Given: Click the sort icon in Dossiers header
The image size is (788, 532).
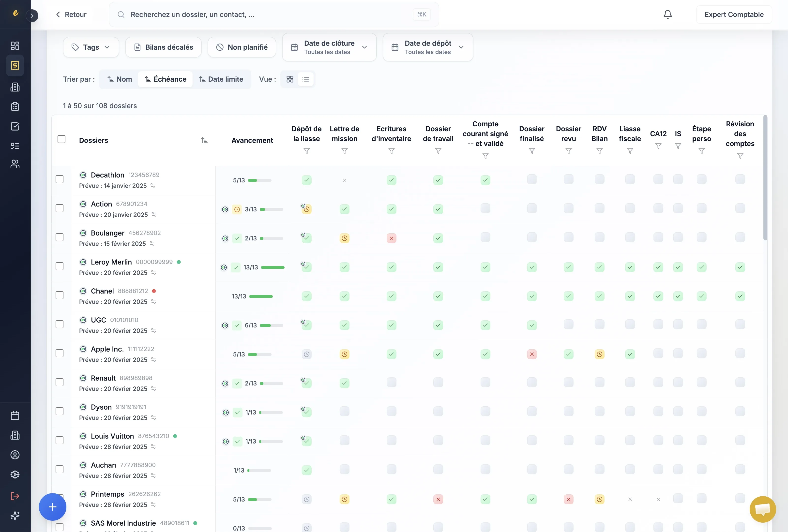Looking at the screenshot, I should point(204,140).
